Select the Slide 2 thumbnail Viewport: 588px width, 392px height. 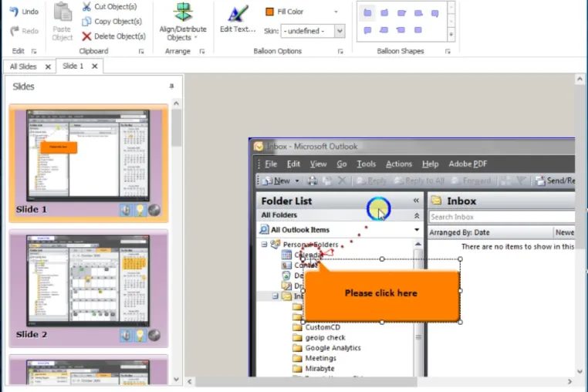pyautogui.click(x=89, y=289)
